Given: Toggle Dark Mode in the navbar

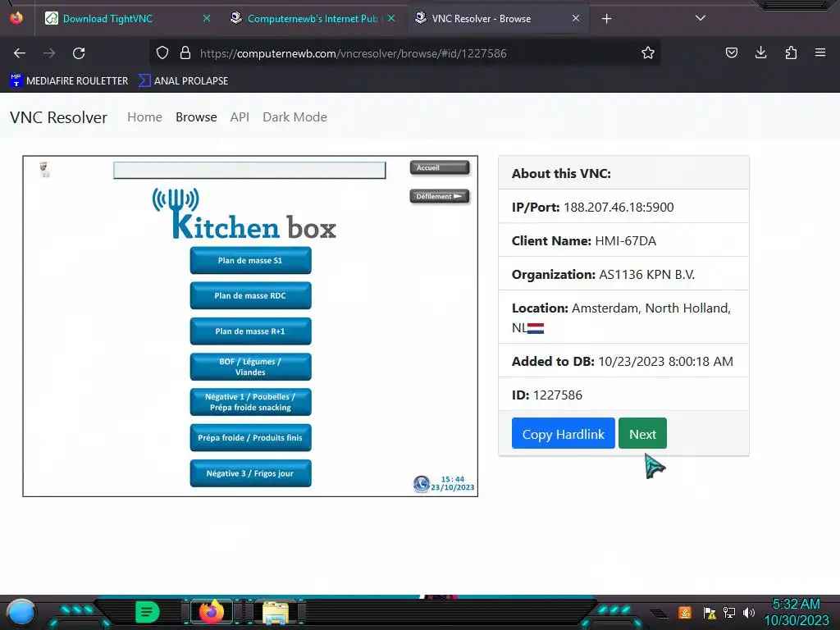Looking at the screenshot, I should (x=294, y=117).
